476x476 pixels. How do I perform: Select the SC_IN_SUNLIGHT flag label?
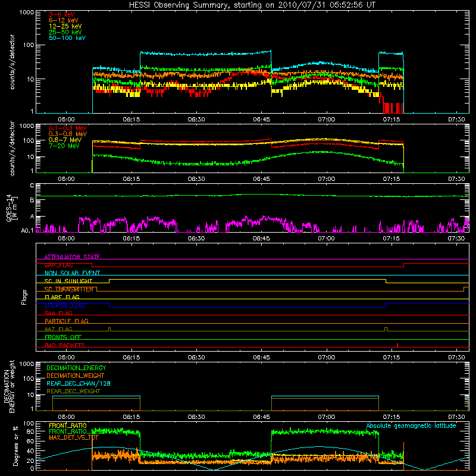point(68,281)
